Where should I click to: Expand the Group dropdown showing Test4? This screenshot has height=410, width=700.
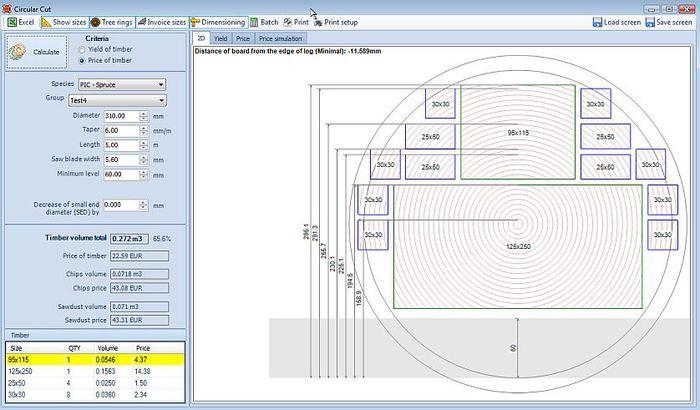click(161, 100)
